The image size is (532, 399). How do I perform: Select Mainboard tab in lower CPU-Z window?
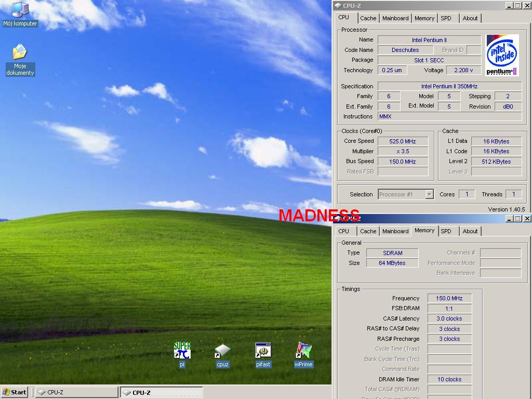(x=395, y=231)
